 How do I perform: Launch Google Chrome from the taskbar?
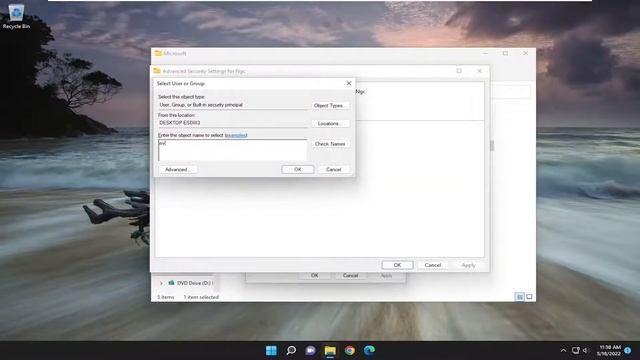(x=350, y=350)
